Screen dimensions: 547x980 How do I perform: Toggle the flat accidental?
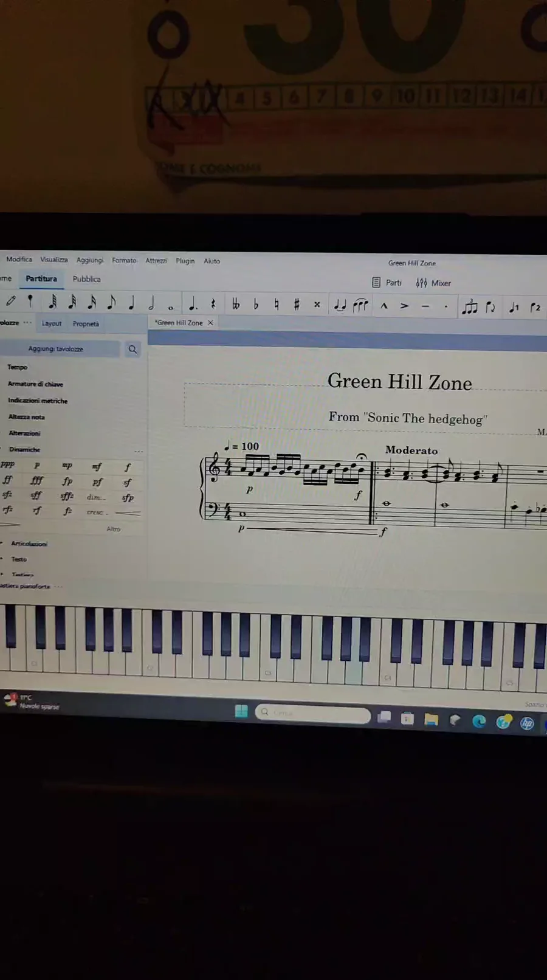256,305
